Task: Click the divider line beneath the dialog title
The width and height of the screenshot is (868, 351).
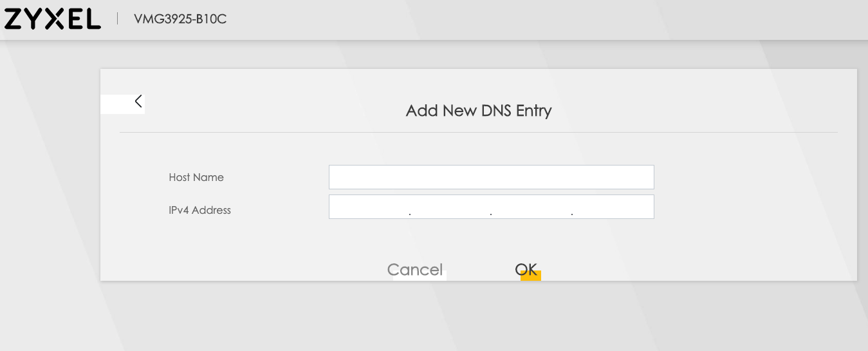Action: coord(479,133)
